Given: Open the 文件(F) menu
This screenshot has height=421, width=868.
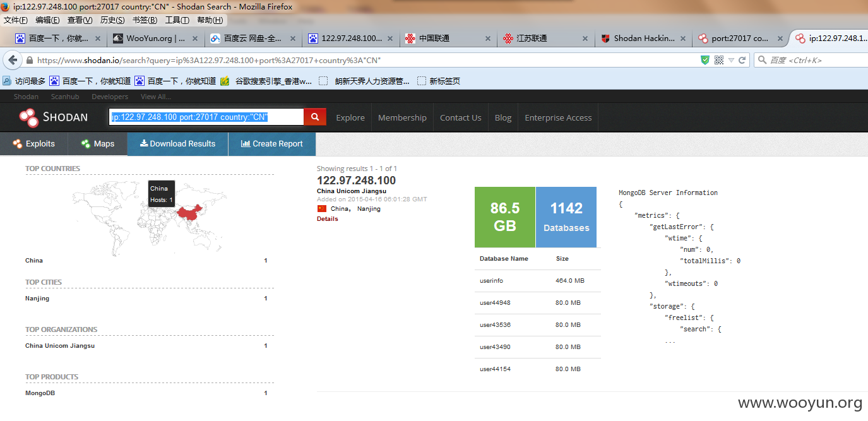Looking at the screenshot, I should click(x=16, y=20).
